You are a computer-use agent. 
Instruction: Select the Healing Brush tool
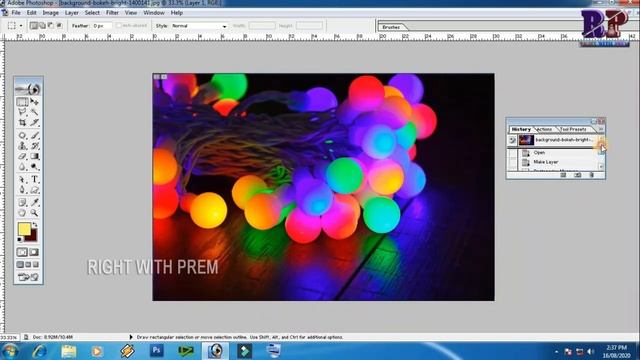tap(22, 135)
